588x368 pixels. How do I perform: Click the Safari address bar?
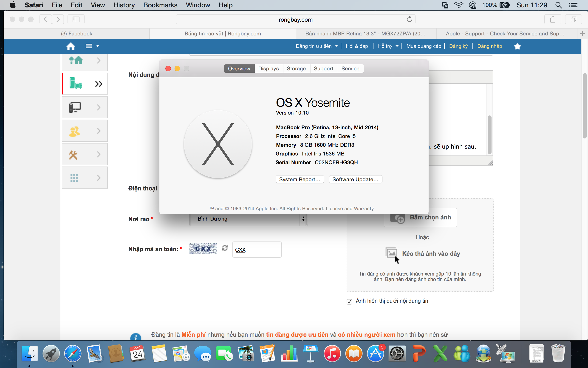tap(295, 19)
